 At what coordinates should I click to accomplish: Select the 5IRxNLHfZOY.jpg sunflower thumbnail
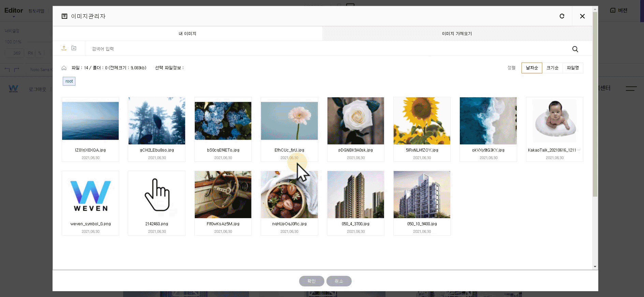(x=422, y=121)
